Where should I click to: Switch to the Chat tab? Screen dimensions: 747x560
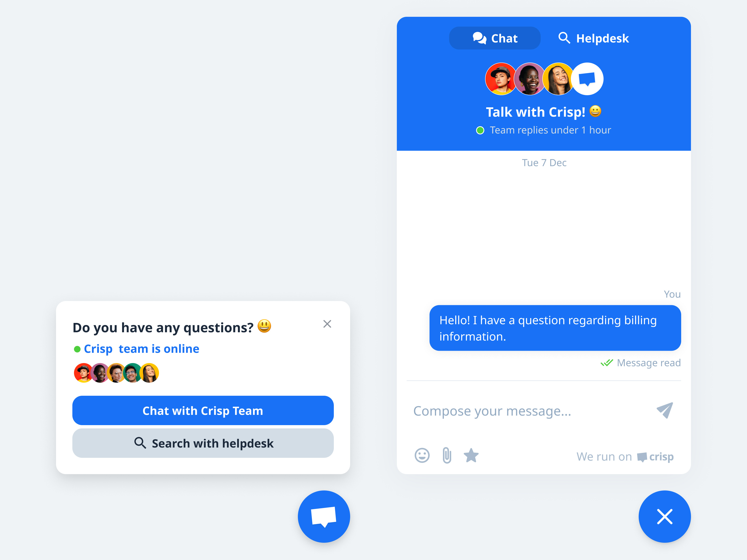point(495,38)
